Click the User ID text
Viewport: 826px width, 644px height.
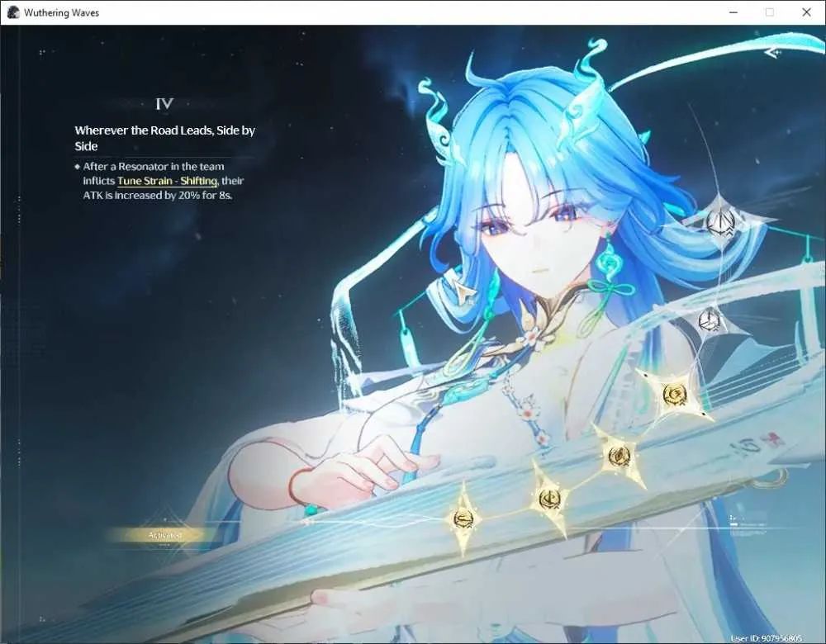pos(767,638)
